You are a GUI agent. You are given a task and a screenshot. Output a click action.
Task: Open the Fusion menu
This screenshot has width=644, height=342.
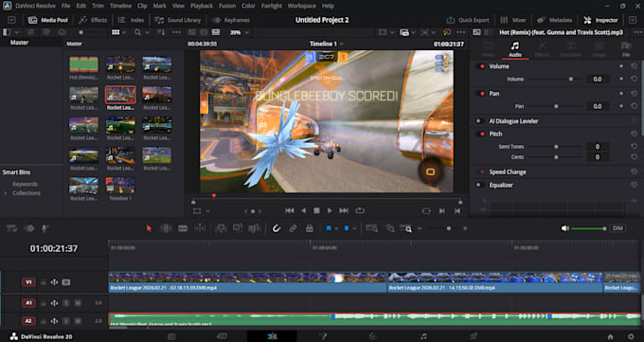click(x=227, y=6)
